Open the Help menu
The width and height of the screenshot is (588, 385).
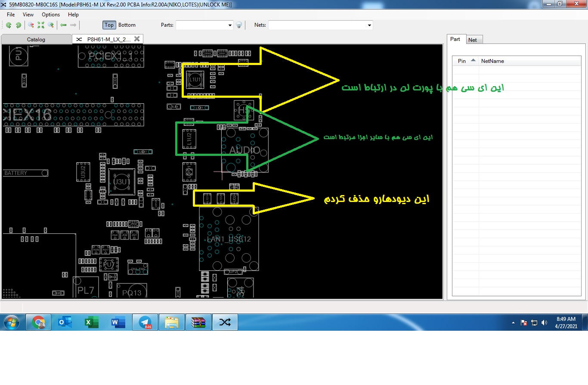coord(73,15)
